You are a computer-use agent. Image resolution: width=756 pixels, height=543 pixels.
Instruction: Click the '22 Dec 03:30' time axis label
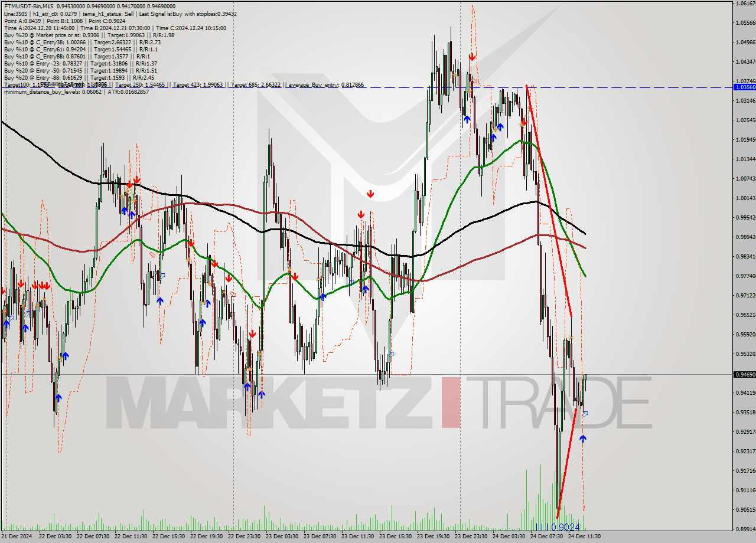pyautogui.click(x=56, y=536)
